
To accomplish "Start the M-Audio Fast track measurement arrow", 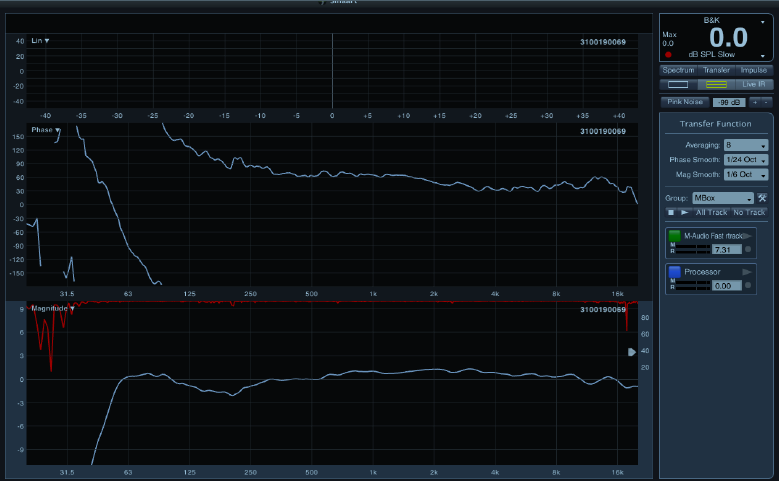I will click(x=747, y=235).
